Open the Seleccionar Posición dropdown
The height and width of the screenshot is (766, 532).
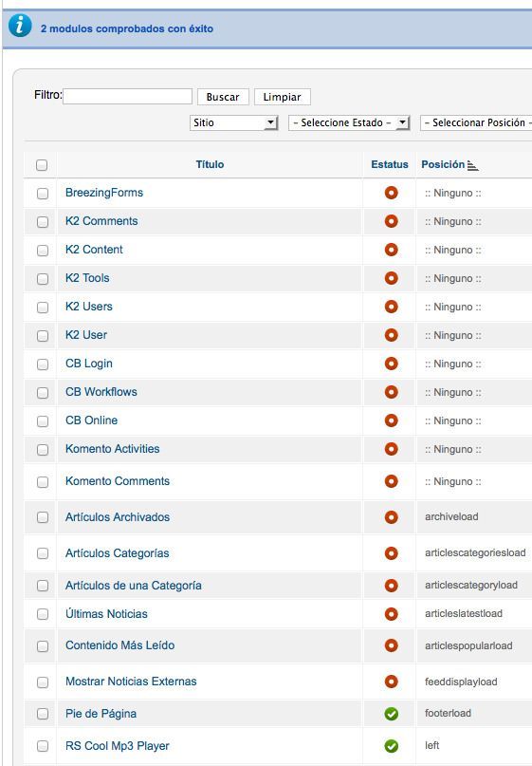[x=476, y=122]
